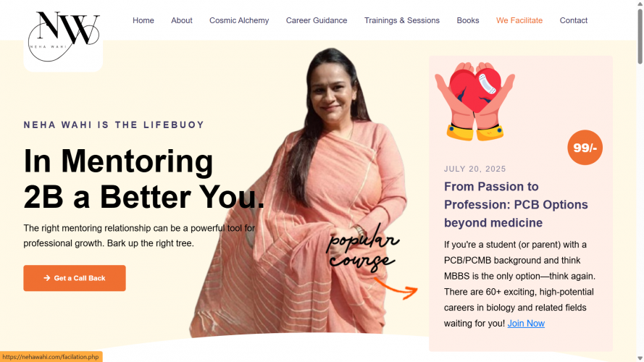Click the orange curved arrow graphic
Image resolution: width=644 pixels, height=362 pixels.
click(x=396, y=288)
